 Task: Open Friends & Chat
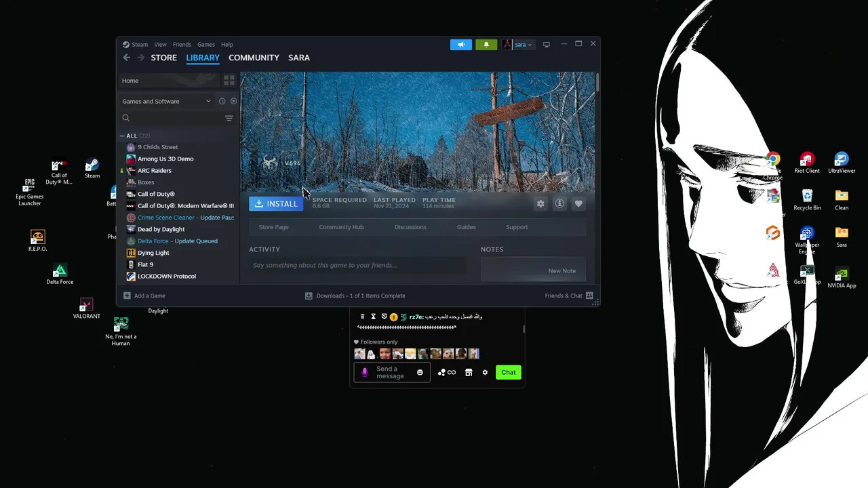pos(568,296)
